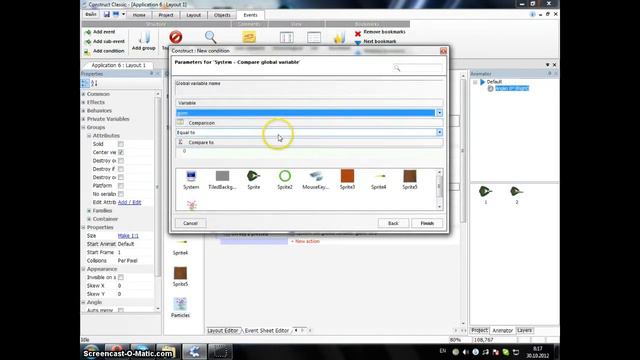Click the New action link
Screen dimensions: 640x360
305,242
